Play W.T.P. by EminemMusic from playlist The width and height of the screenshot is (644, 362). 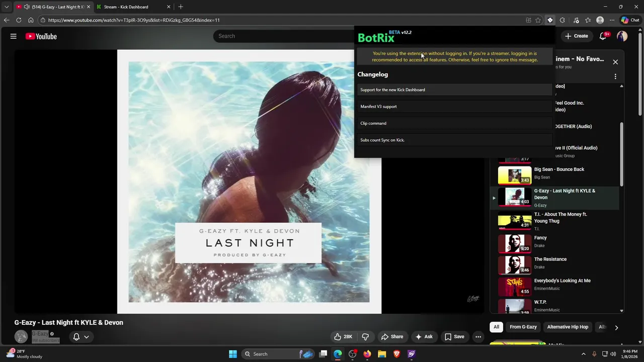(553, 306)
